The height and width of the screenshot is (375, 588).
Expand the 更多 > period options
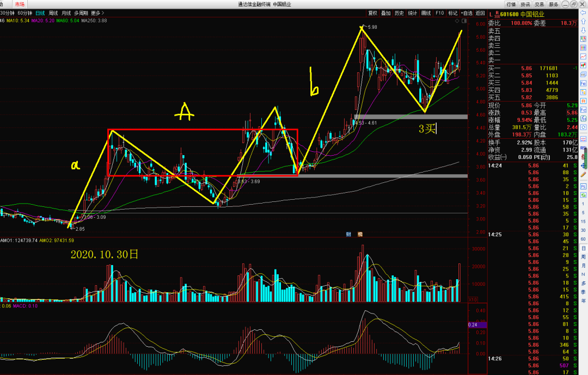click(x=97, y=13)
